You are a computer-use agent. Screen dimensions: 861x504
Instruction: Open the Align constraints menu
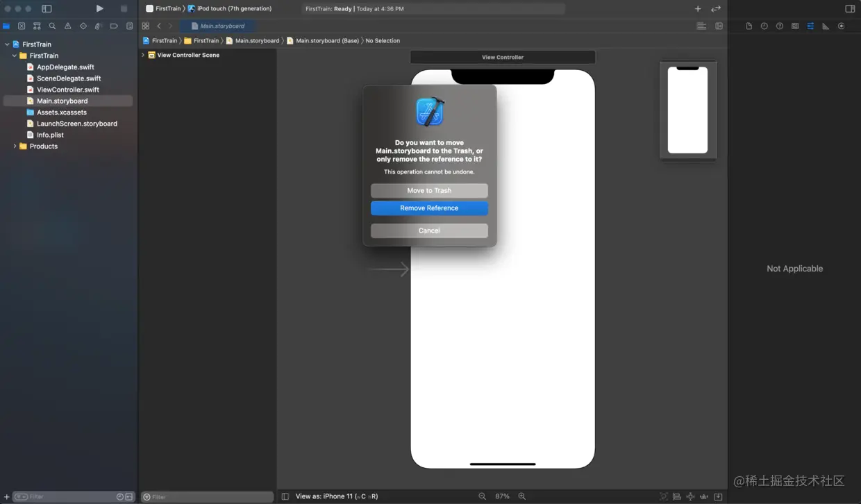coord(677,496)
